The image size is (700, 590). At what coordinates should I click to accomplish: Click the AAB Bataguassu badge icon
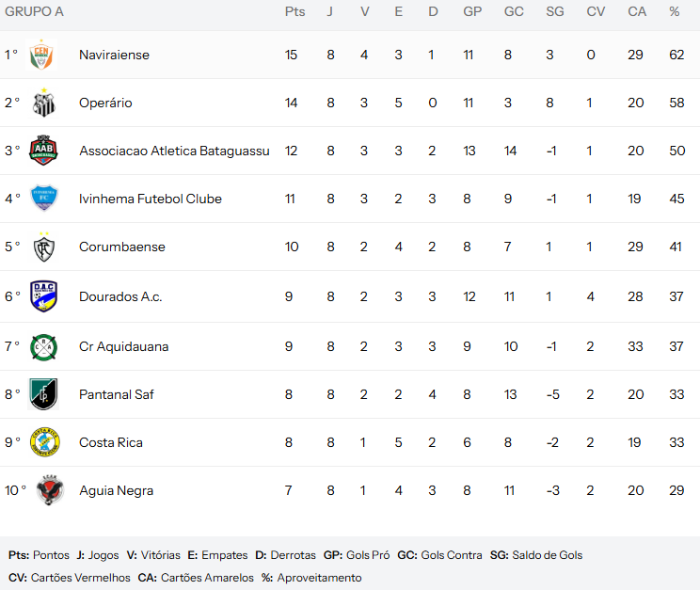point(44,151)
